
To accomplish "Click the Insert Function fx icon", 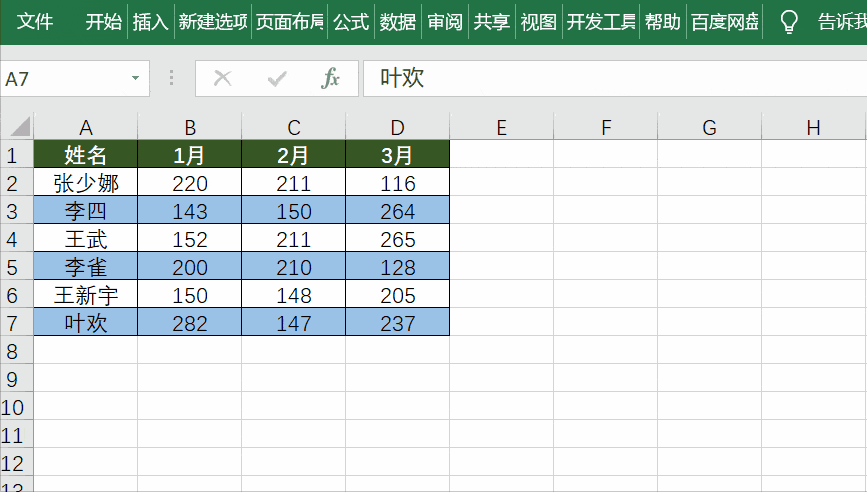I will point(330,79).
